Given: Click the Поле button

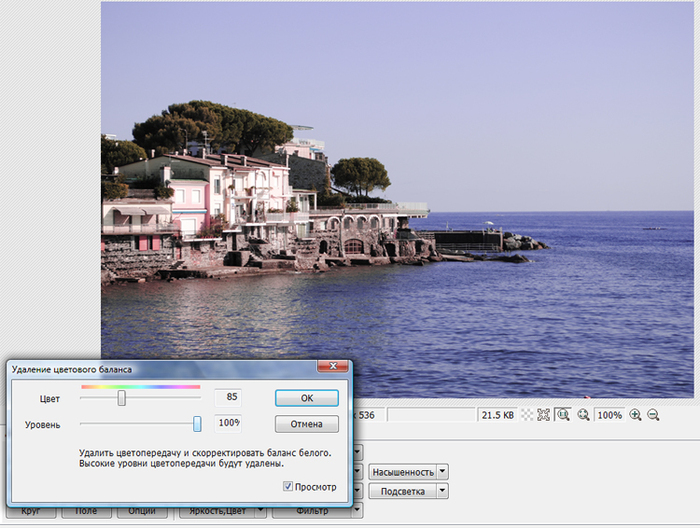Looking at the screenshot, I should coord(86,511).
